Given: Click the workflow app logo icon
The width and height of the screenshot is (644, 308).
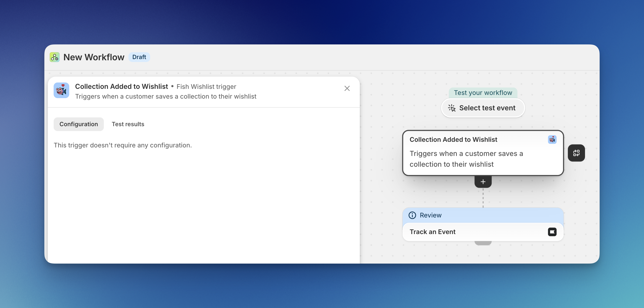Looking at the screenshot, I should click(x=55, y=57).
